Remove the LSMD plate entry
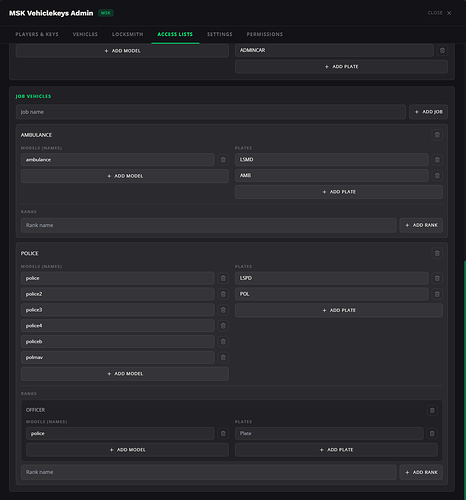466x500 pixels. (x=437, y=160)
